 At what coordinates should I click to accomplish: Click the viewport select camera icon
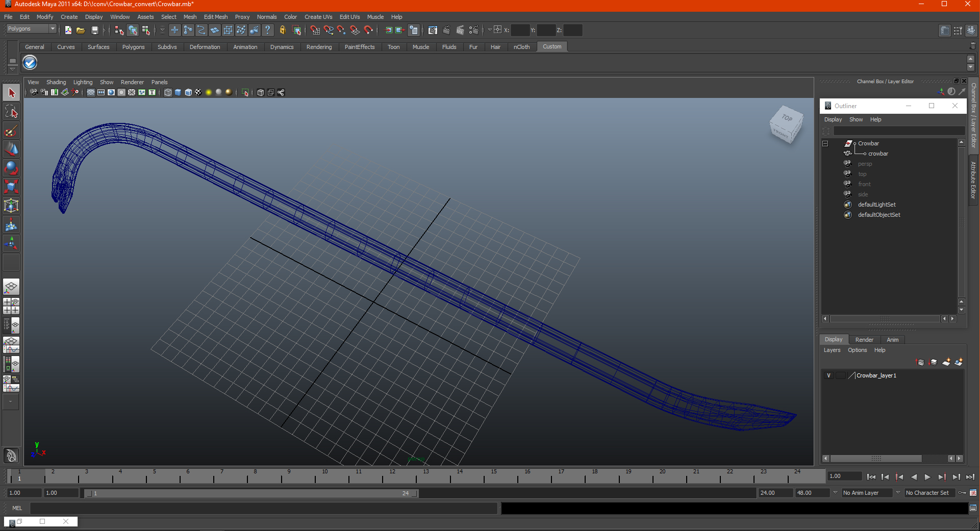(x=34, y=92)
